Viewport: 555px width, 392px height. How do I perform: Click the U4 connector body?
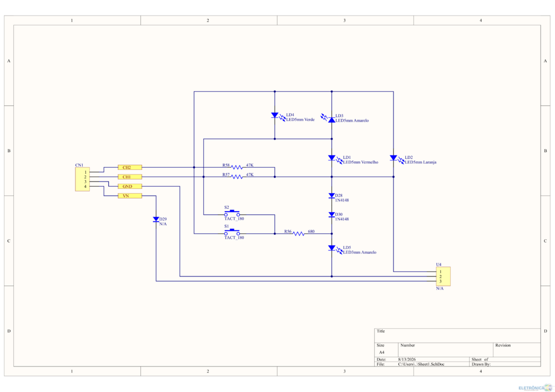point(443,276)
